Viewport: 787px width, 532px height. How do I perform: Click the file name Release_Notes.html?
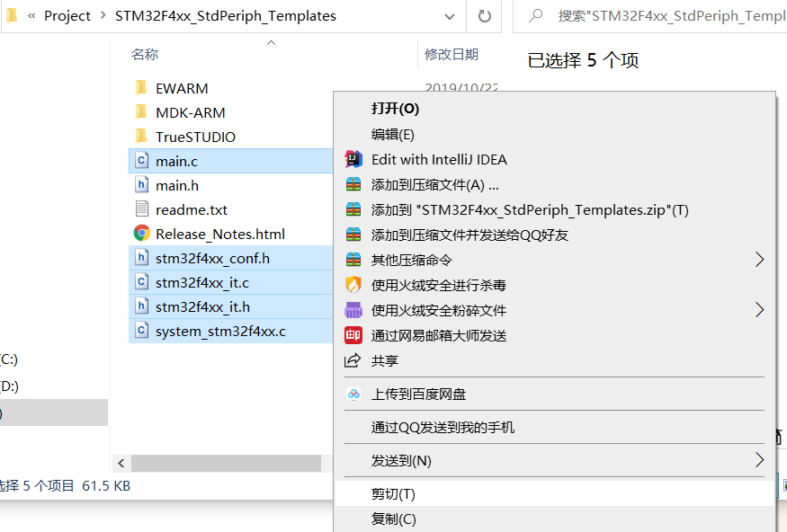click(220, 235)
